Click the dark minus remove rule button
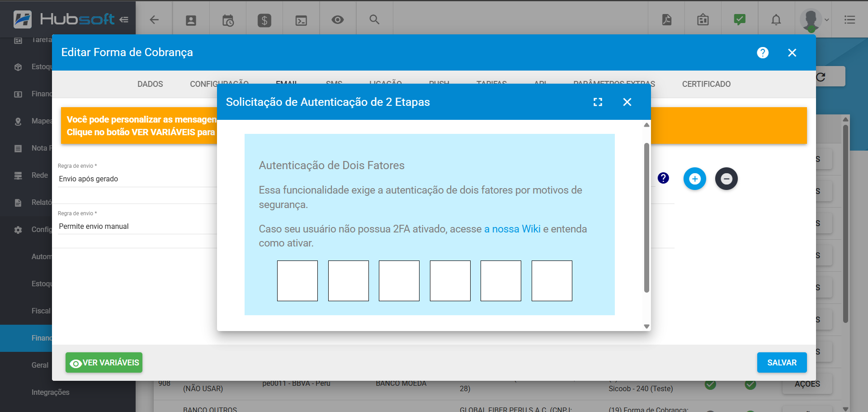Screen dimensions: 868x412 coord(726,179)
